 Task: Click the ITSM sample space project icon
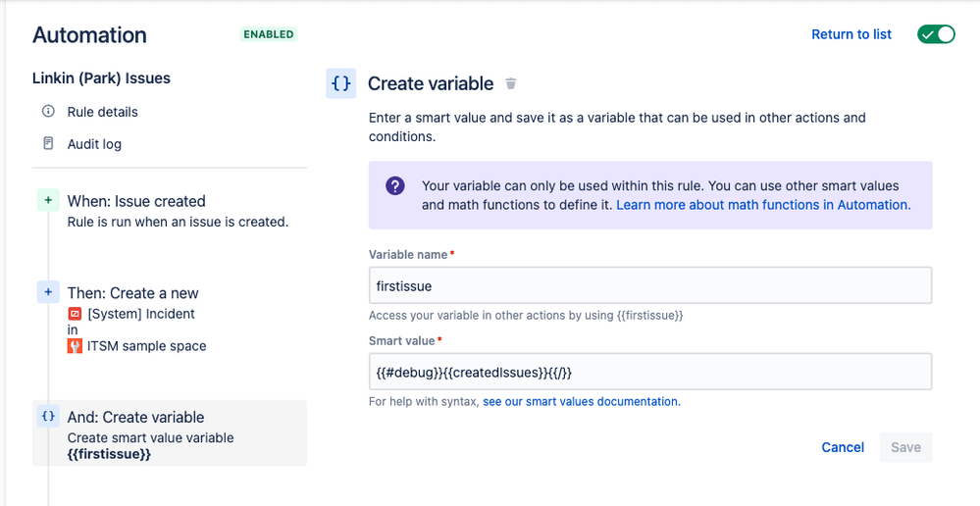click(x=75, y=346)
